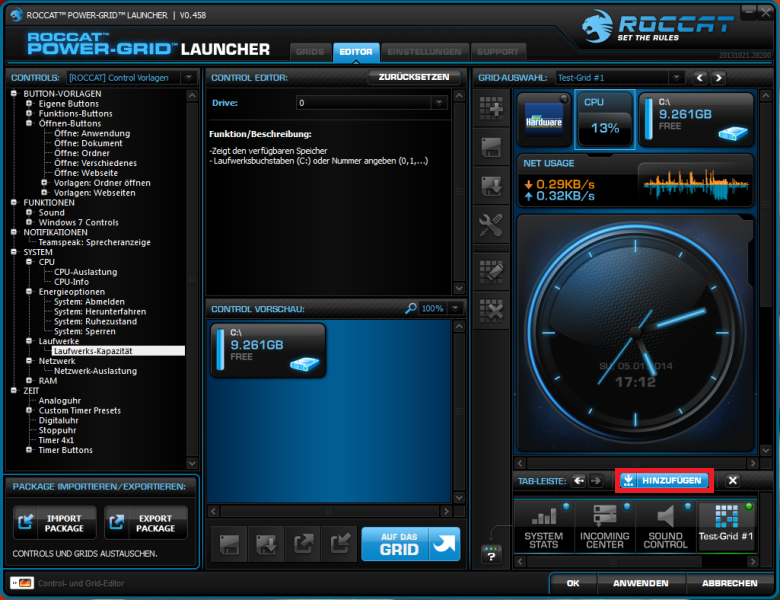Expand the Custom Timer Presets node
780x600 pixels.
pyautogui.click(x=29, y=410)
